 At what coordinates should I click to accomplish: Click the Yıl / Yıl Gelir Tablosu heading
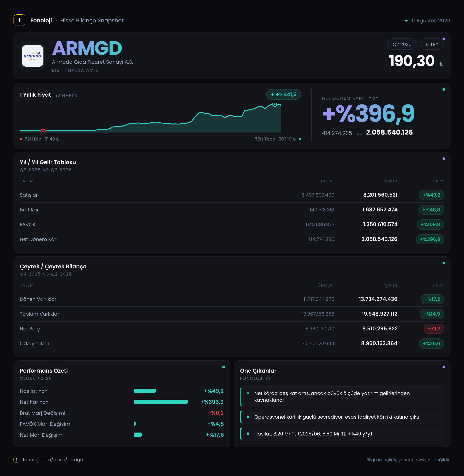(x=48, y=162)
